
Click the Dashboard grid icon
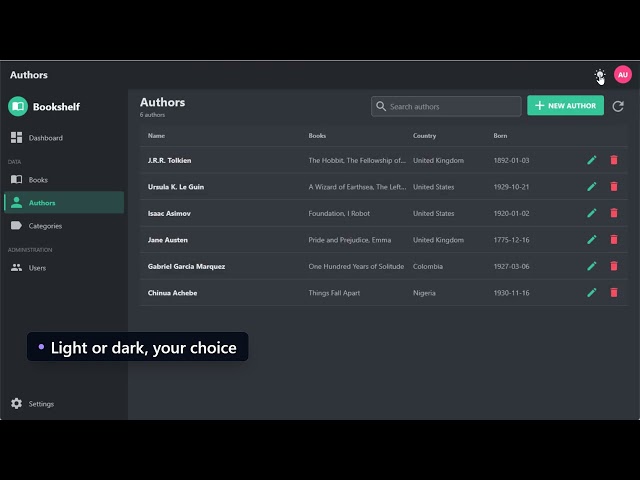[x=16, y=138]
